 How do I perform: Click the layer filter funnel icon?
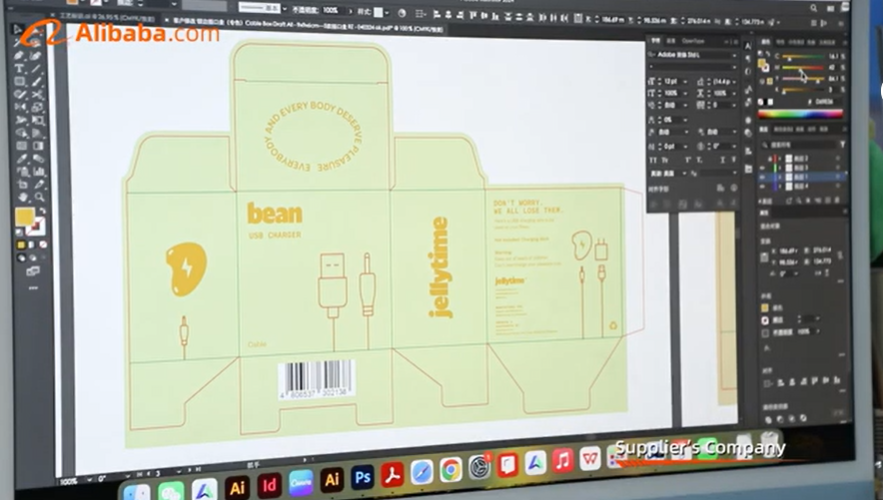pyautogui.click(x=842, y=144)
